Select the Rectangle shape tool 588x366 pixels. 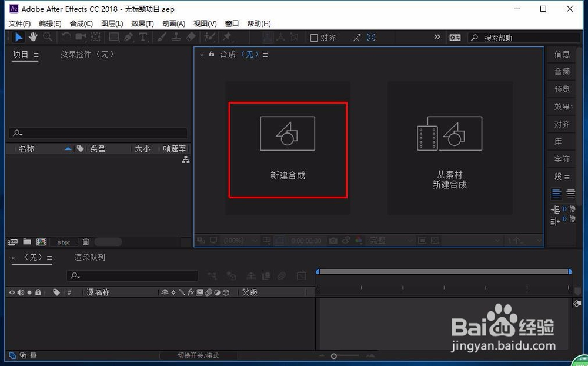pos(114,37)
